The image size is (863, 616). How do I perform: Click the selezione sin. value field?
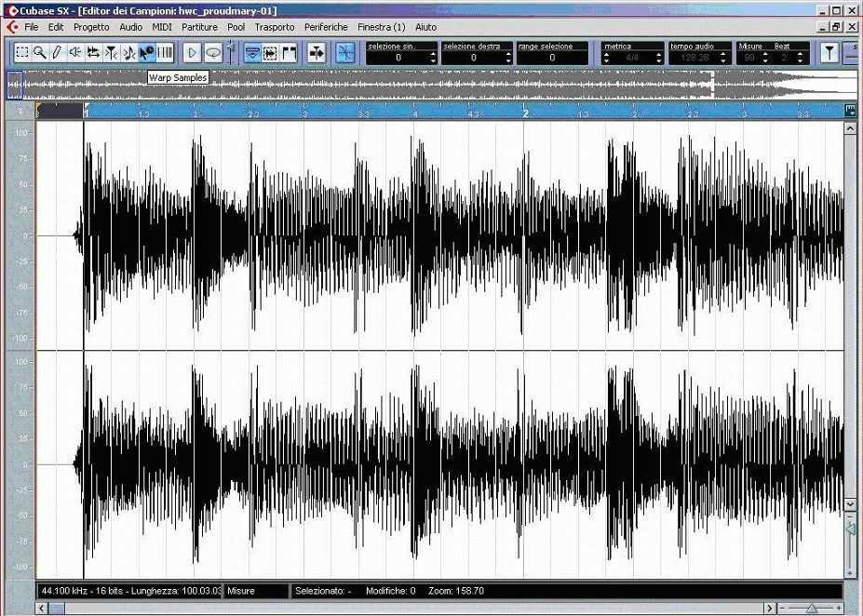pos(398,58)
